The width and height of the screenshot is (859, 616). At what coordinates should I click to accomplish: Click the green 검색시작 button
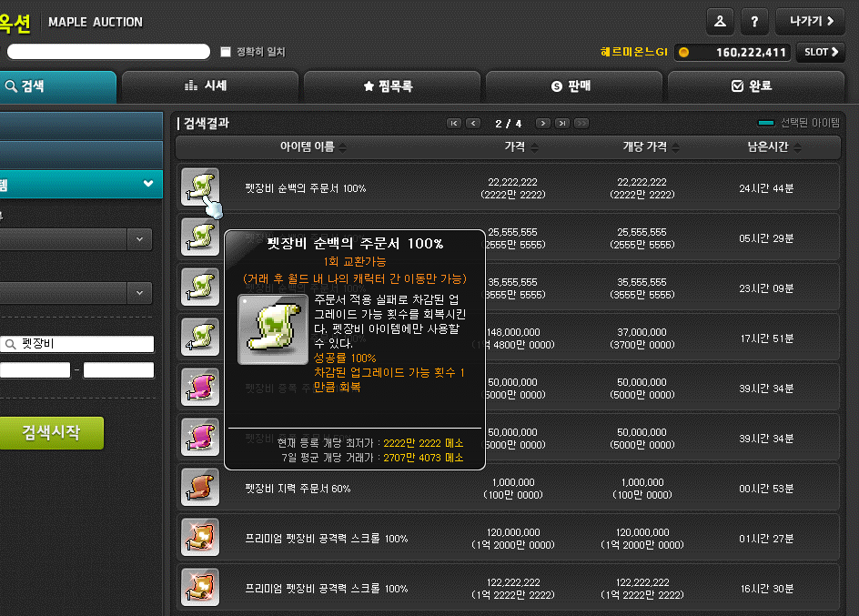pyautogui.click(x=52, y=433)
